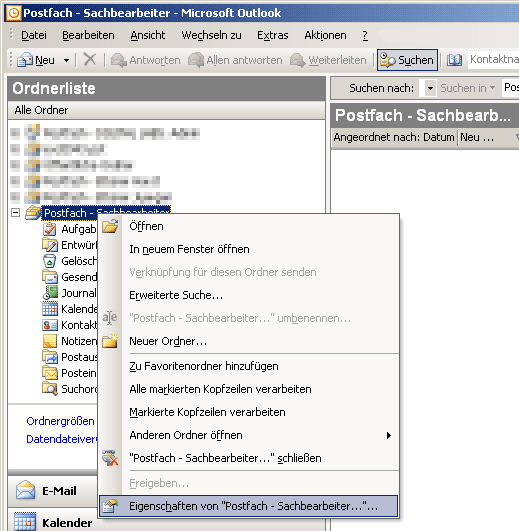Click the Alle Ordner header bar
This screenshot has height=531, width=519.
(166, 110)
